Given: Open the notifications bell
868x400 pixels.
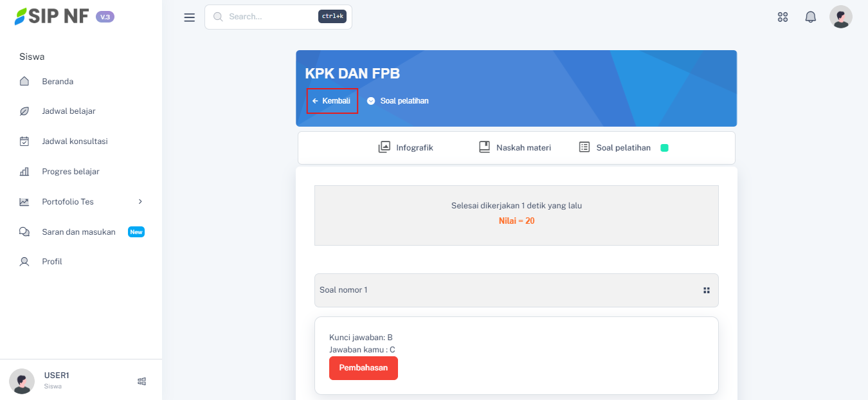Looking at the screenshot, I should pyautogui.click(x=810, y=17).
